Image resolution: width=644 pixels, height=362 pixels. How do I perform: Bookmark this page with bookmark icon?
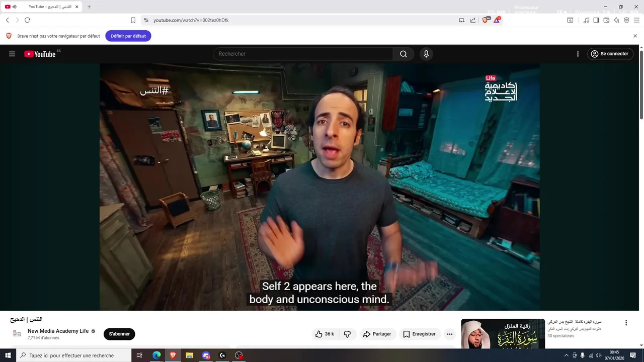(133, 20)
